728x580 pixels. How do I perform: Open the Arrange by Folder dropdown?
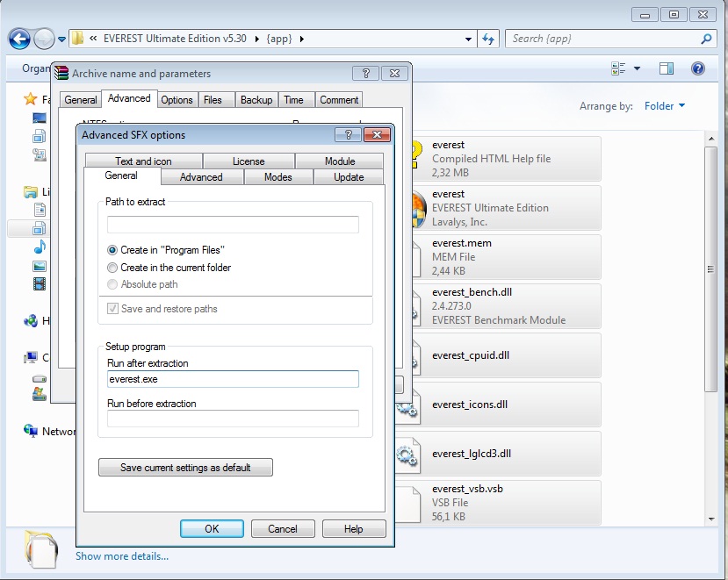coord(665,106)
